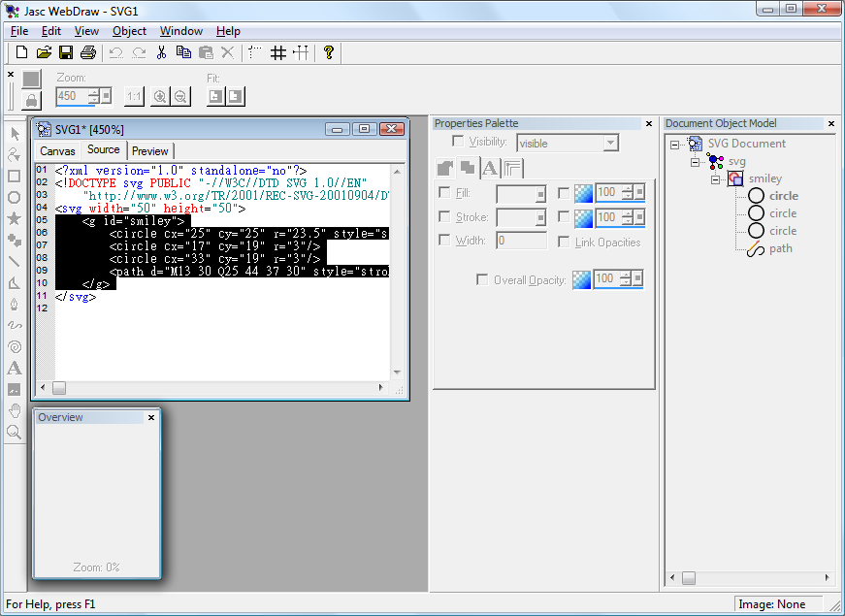Print using the printer icon
This screenshot has height=616, width=845.
tap(88, 52)
